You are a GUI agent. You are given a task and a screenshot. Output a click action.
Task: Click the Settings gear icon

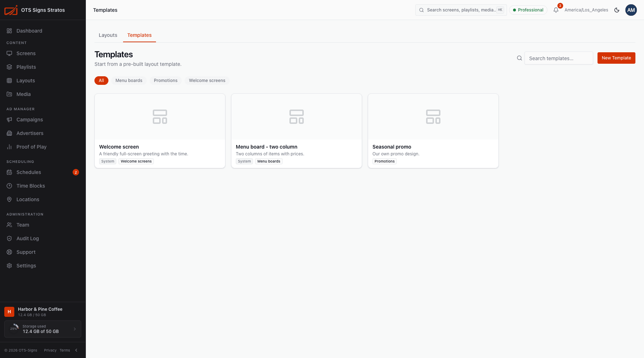coord(9,266)
